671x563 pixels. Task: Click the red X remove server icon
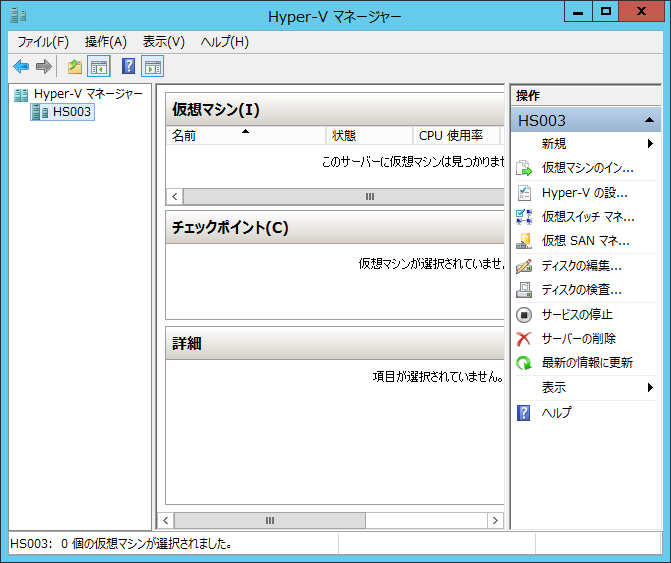(524, 339)
